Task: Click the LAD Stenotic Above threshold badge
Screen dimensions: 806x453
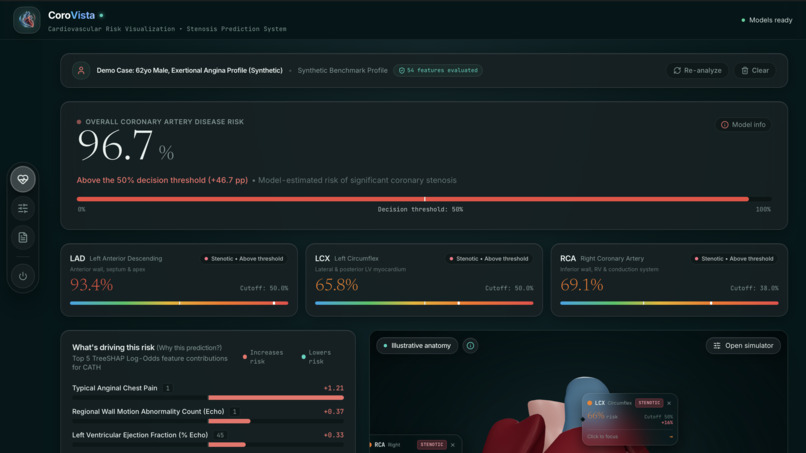Action: tap(244, 259)
